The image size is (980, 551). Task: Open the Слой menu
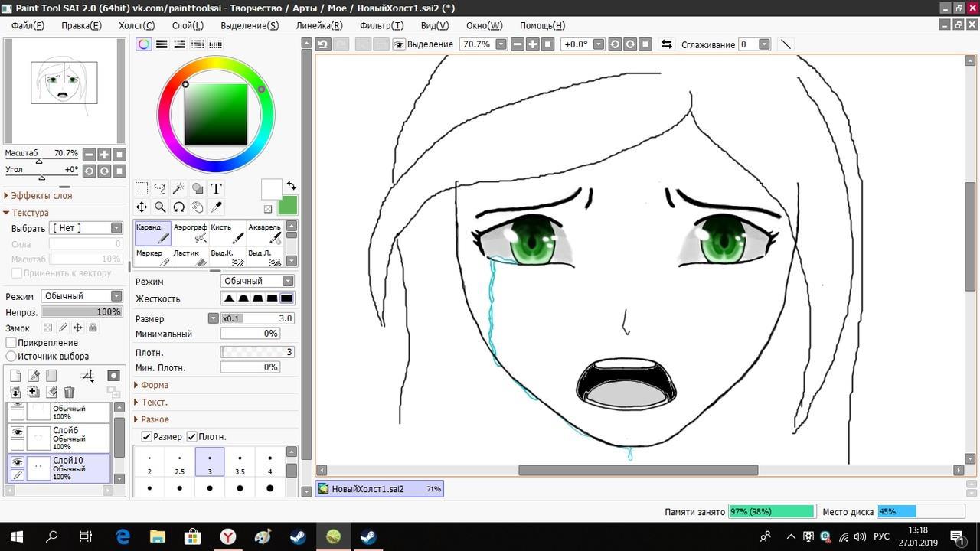[188, 25]
